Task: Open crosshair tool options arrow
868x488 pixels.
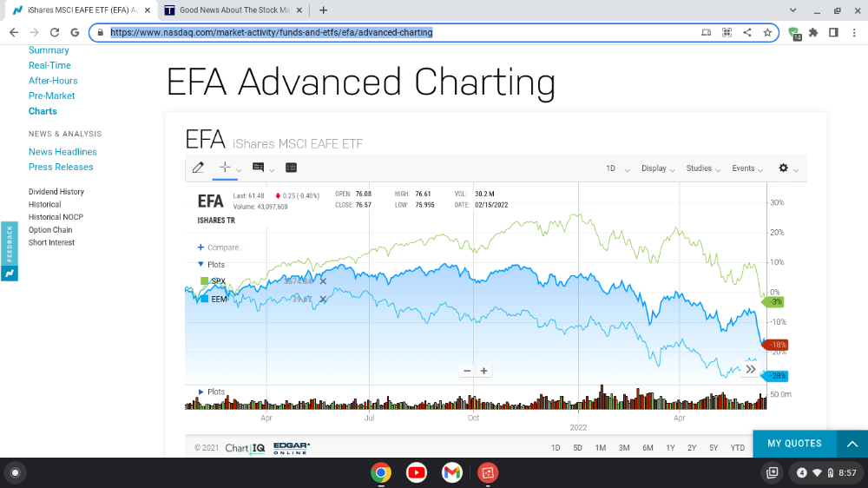Action: click(240, 170)
